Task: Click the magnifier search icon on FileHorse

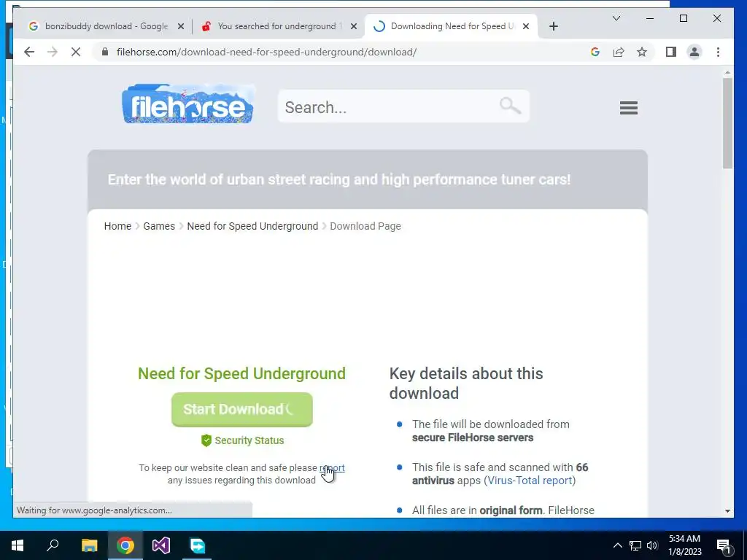Action: pos(510,105)
